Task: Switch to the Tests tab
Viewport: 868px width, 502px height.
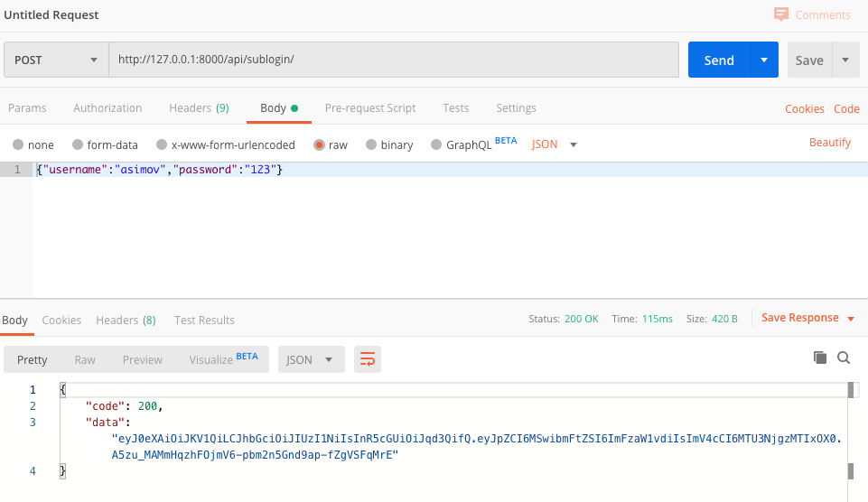Action: click(x=455, y=108)
